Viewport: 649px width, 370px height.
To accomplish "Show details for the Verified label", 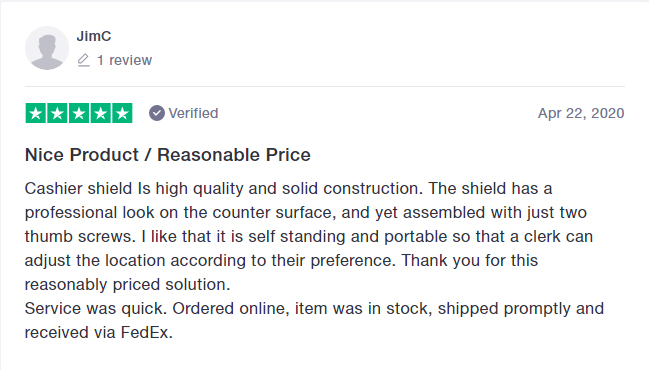I will 193,113.
